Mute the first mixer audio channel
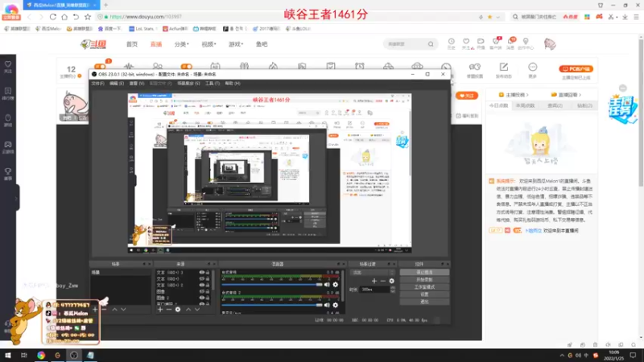This screenshot has width=644, height=362. click(x=327, y=285)
